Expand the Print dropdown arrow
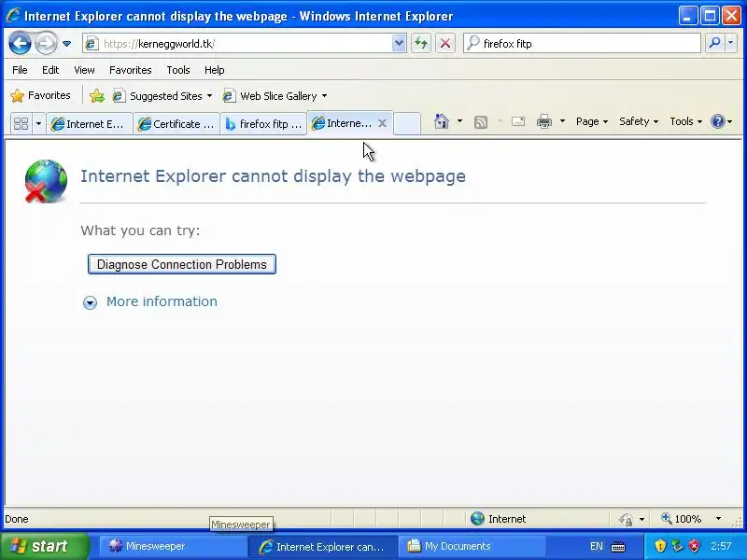The image size is (747, 560). click(x=563, y=121)
